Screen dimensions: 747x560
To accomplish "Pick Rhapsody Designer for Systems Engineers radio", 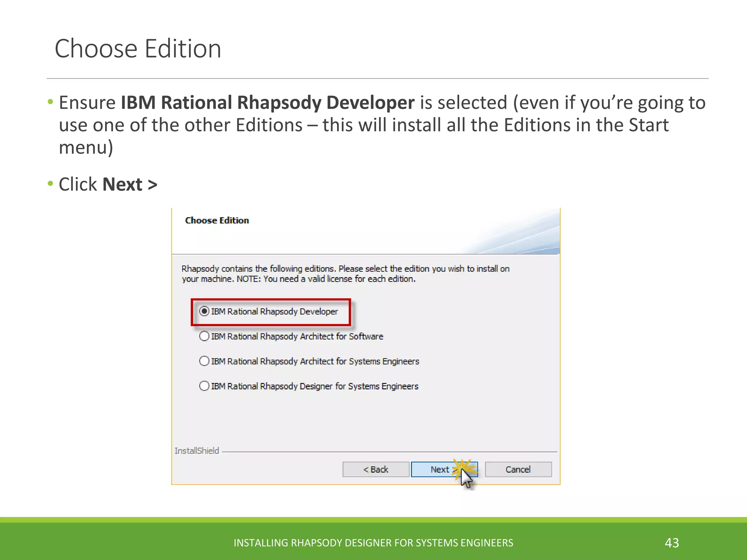I will point(204,386).
